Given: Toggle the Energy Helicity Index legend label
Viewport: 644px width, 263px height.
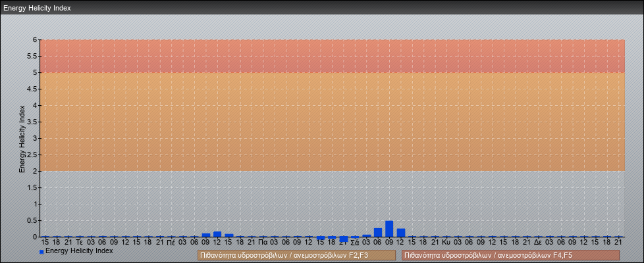Looking at the screenshot, I should 79,251.
